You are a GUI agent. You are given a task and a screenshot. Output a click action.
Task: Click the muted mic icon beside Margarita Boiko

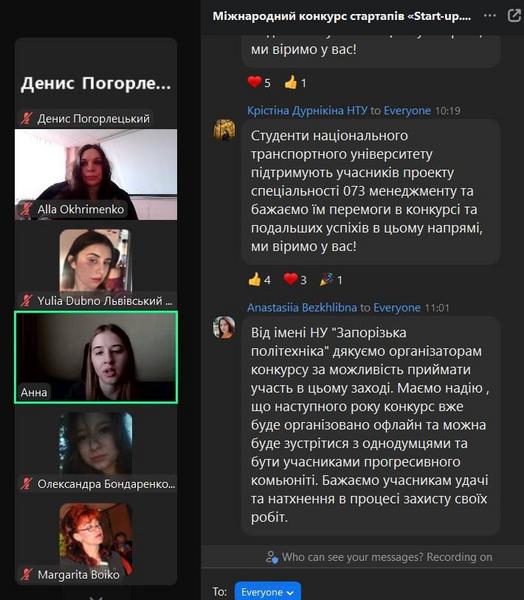[x=26, y=574]
